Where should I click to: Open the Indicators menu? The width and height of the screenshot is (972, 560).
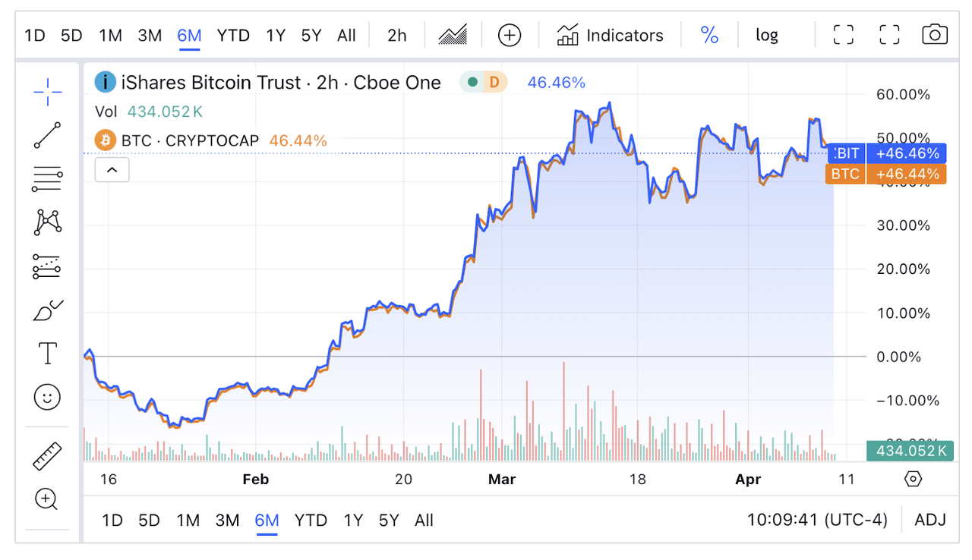[610, 35]
